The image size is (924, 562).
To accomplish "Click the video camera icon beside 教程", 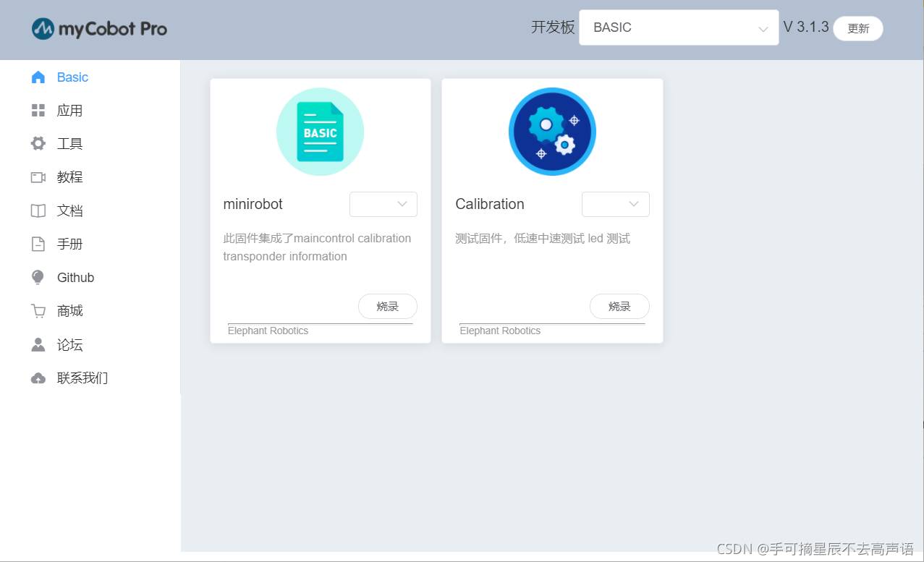I will click(38, 177).
